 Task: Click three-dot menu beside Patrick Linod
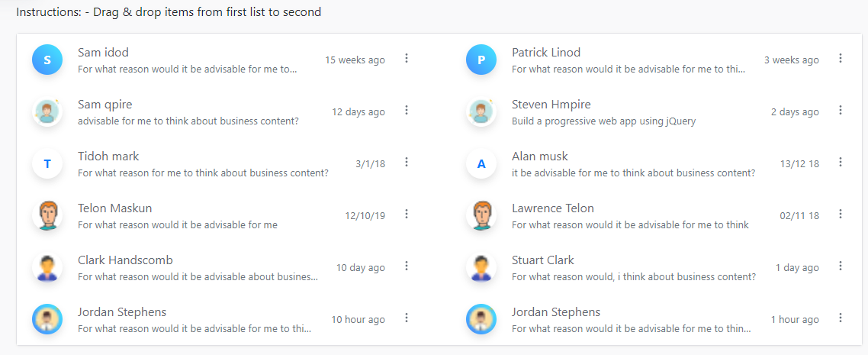coord(841,59)
